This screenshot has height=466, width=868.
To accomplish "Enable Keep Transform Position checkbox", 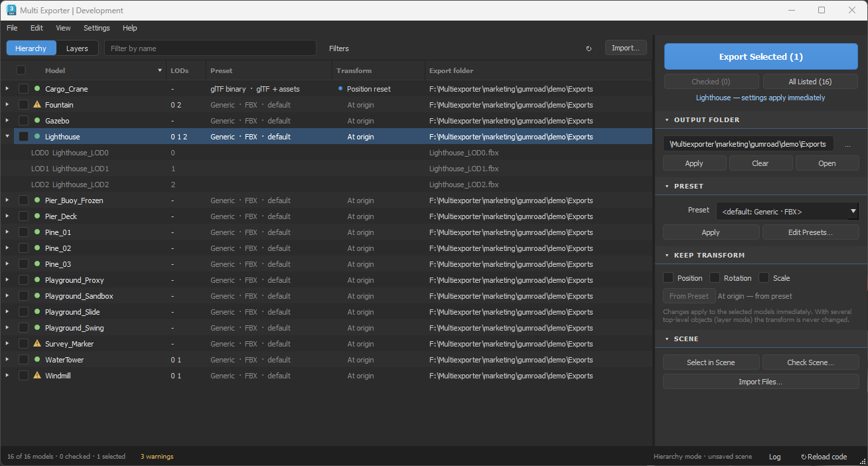I will (668, 277).
